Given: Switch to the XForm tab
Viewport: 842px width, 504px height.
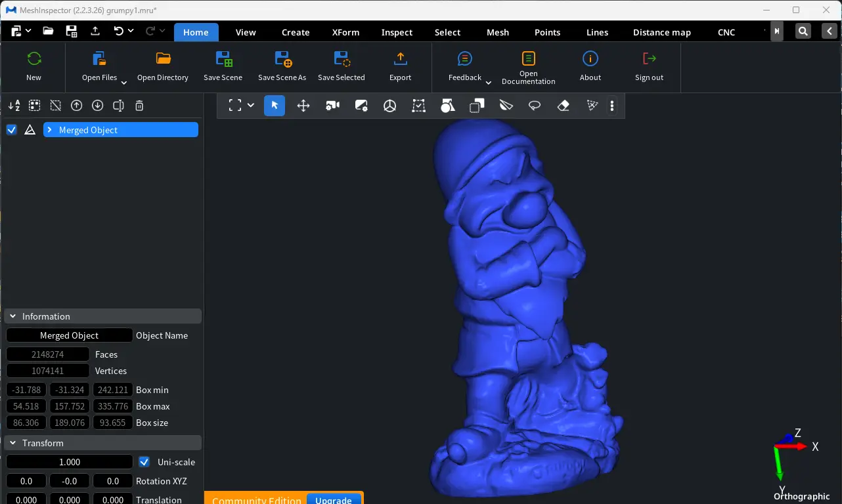Looking at the screenshot, I should click(x=345, y=32).
